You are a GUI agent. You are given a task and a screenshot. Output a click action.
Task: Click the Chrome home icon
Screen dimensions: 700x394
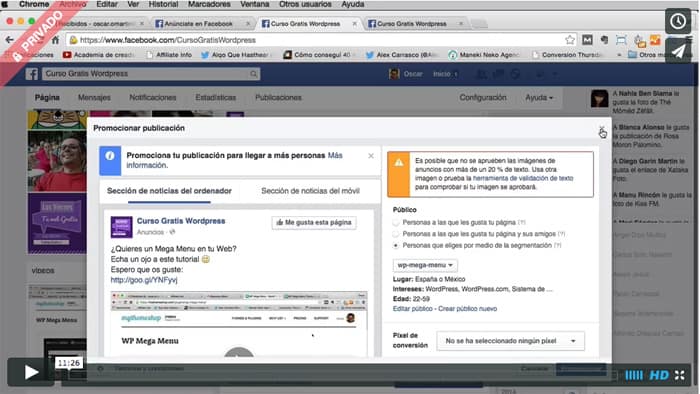tap(55, 40)
